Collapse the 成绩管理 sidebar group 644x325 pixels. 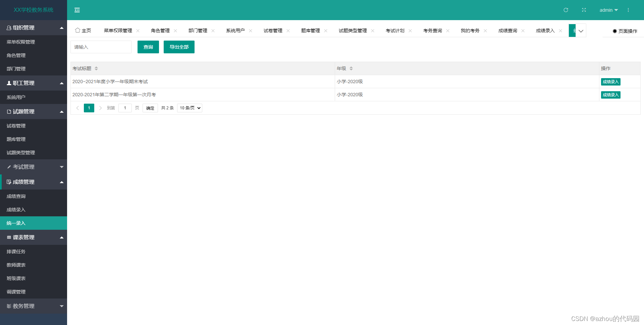34,182
